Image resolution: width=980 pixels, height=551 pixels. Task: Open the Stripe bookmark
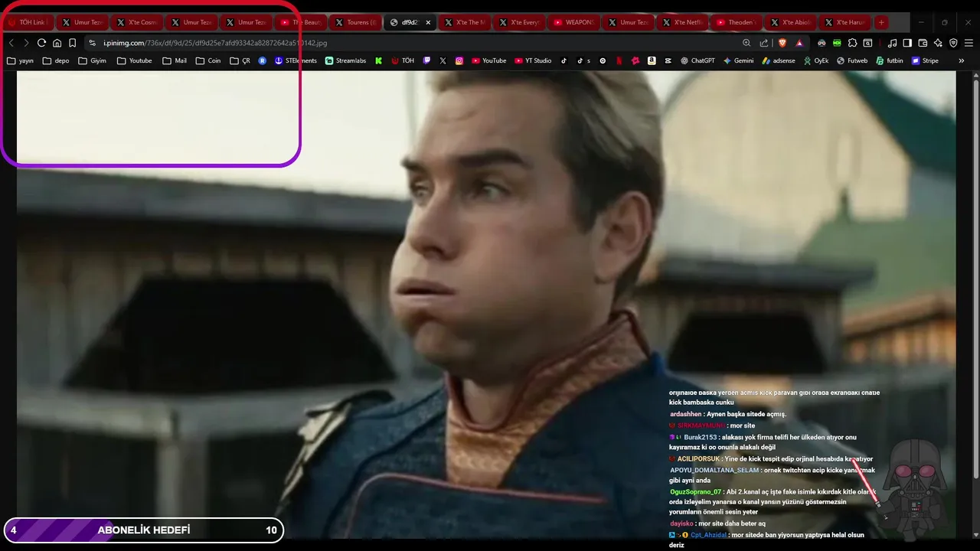[x=924, y=60]
